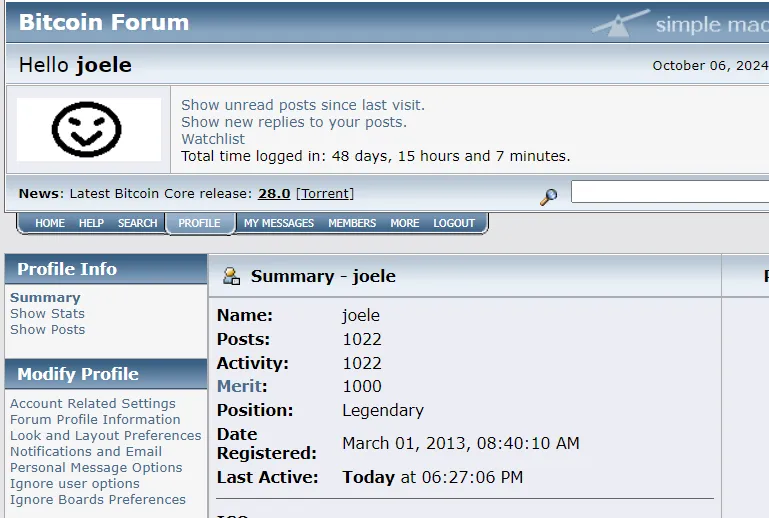
Task: Click the Name value joele
Action: tap(361, 315)
